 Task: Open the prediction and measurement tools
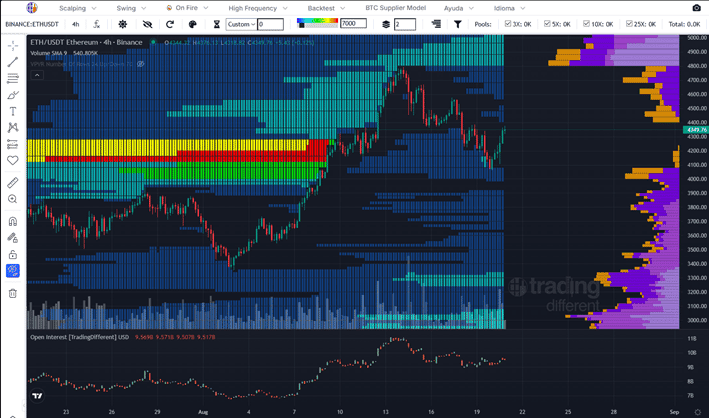[13, 144]
